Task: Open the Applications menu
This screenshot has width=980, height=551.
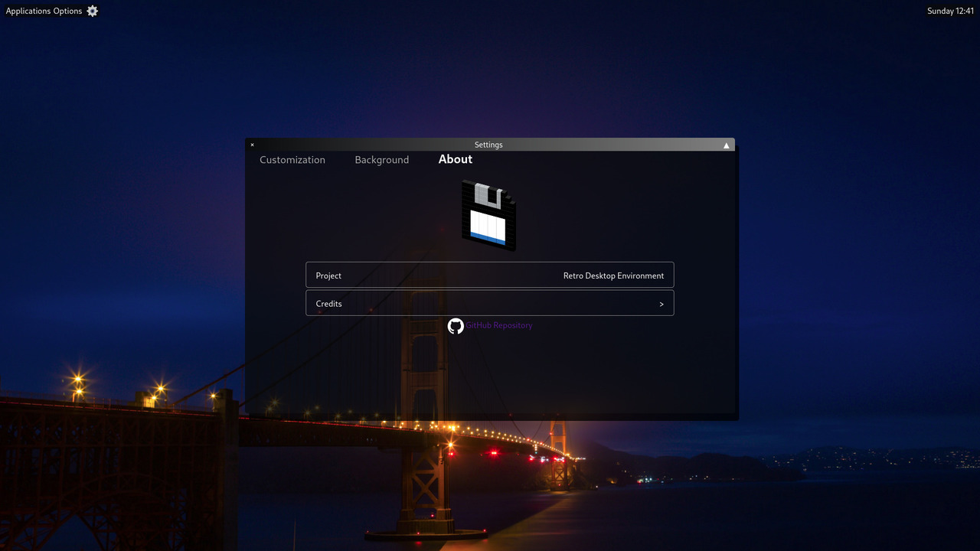Action: [28, 11]
